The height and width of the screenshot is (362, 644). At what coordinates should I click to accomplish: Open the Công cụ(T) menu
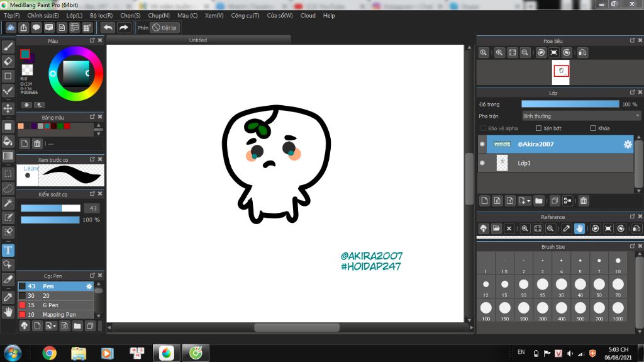click(x=245, y=16)
